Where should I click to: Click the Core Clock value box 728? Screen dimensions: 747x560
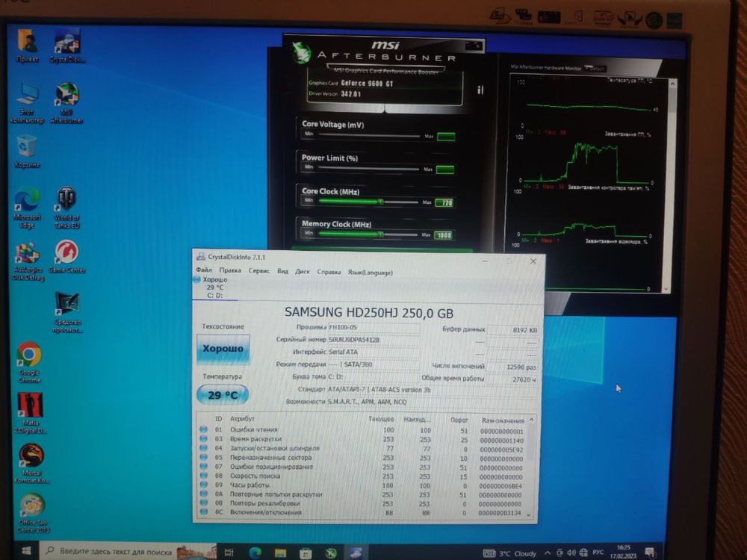click(445, 203)
